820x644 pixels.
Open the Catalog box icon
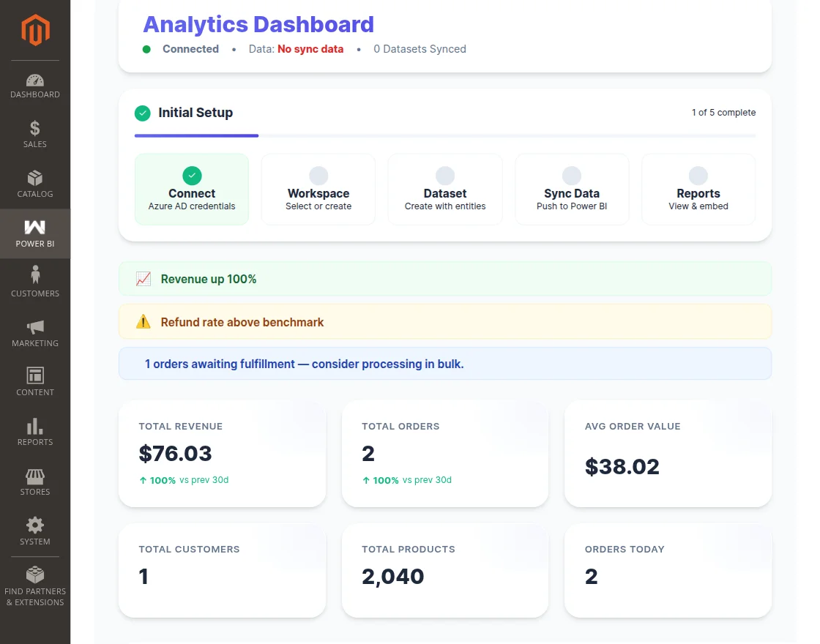click(35, 179)
